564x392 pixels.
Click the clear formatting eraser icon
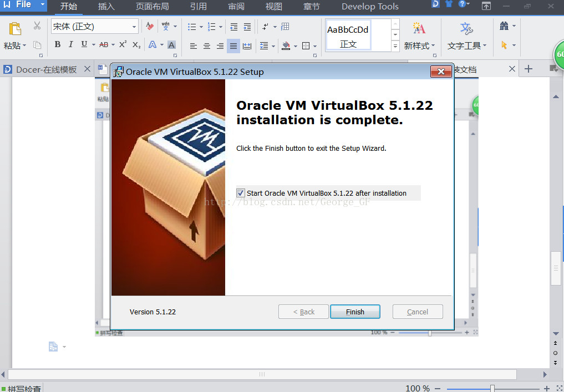point(150,26)
